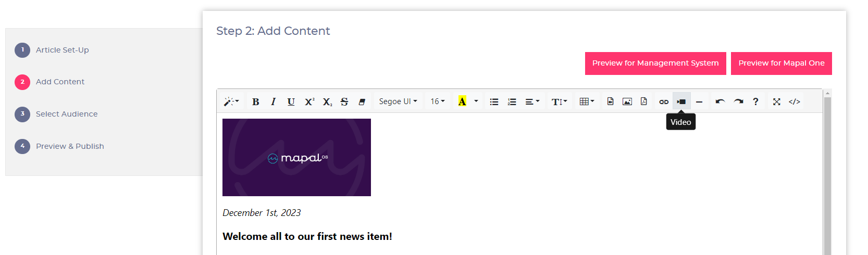Click the insert picture icon

coord(627,101)
